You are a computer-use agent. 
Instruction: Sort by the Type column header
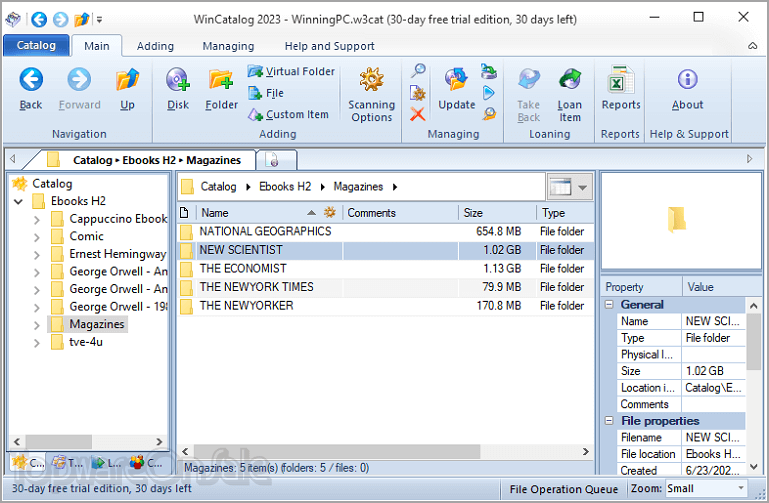pos(565,213)
